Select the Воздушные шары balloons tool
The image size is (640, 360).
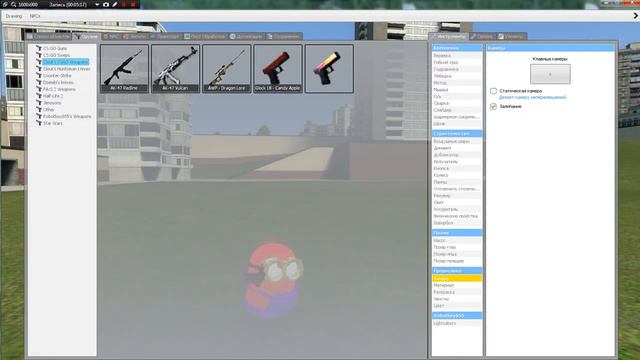click(457, 141)
